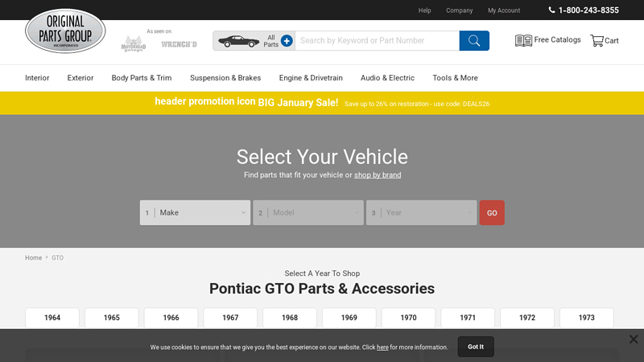The image size is (644, 362).
Task: Click the car silhouette vehicle selector icon
Action: pos(238,41)
